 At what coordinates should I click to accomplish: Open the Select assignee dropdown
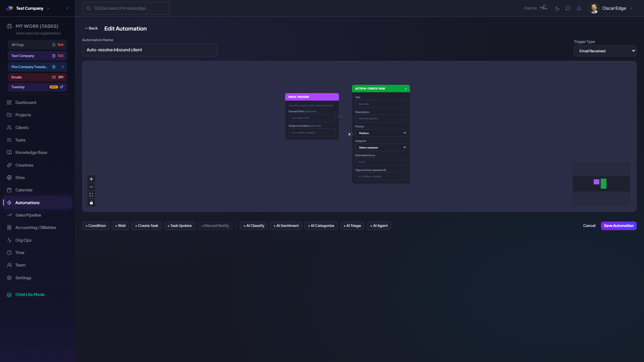pyautogui.click(x=381, y=147)
